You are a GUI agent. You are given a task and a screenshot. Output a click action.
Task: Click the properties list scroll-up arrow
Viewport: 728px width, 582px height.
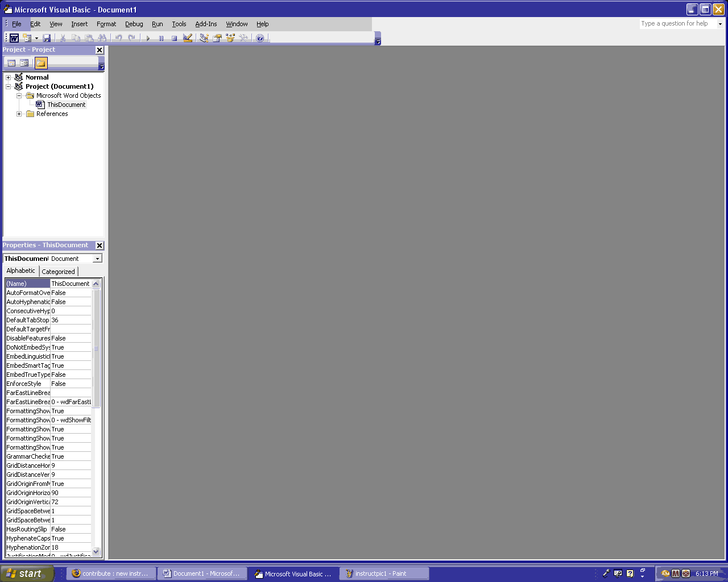click(x=96, y=284)
